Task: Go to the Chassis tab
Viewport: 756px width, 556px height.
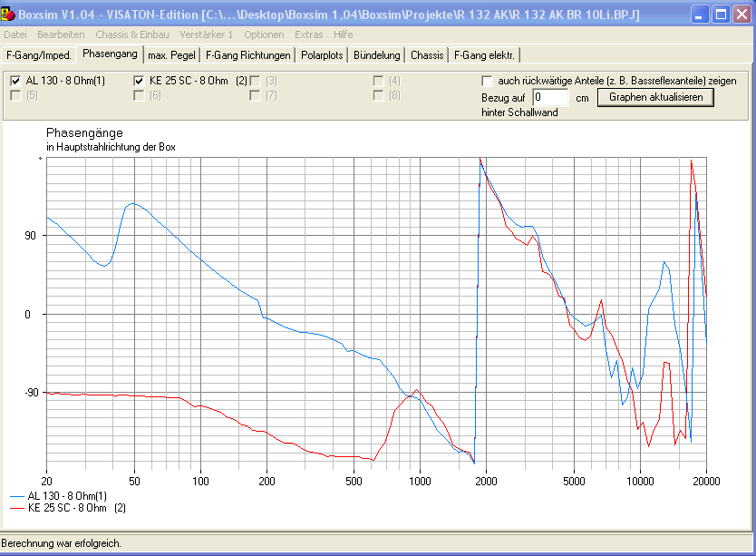Action: [x=427, y=55]
